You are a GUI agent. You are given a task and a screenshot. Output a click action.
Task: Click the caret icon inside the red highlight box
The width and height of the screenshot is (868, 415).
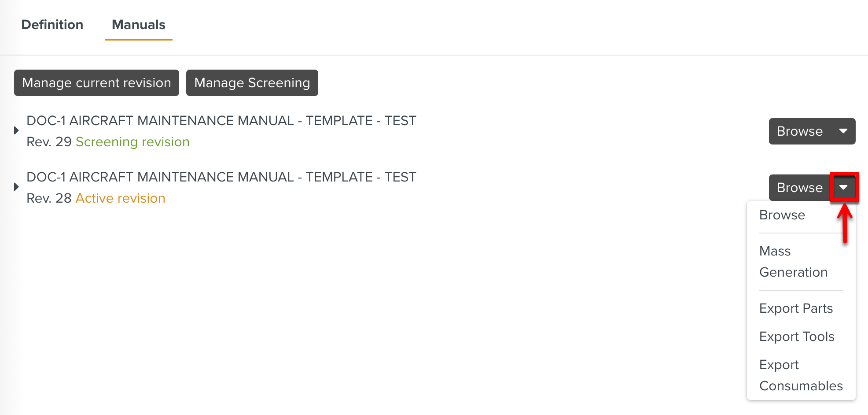[x=844, y=187]
